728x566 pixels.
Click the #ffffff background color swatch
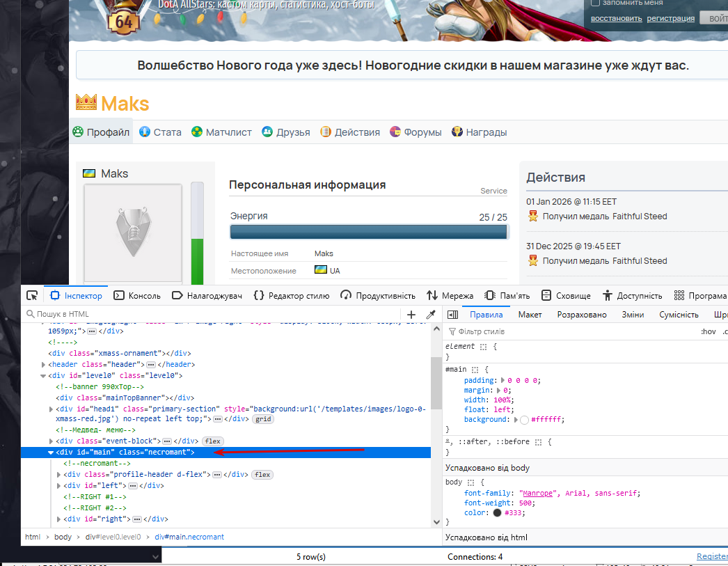(524, 420)
